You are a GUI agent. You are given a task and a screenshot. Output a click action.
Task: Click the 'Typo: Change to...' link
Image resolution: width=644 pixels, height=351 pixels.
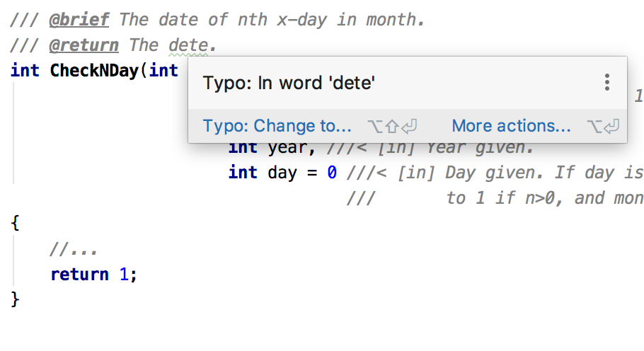(x=277, y=126)
